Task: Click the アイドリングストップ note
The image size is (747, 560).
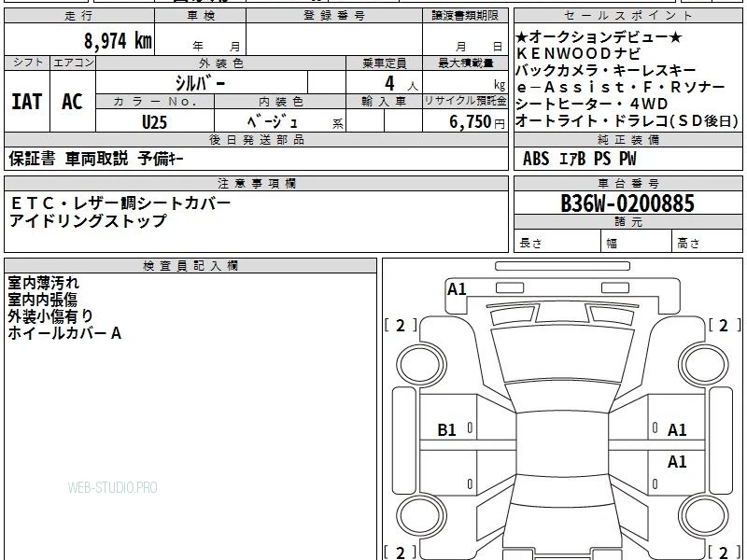Action: pos(88,220)
